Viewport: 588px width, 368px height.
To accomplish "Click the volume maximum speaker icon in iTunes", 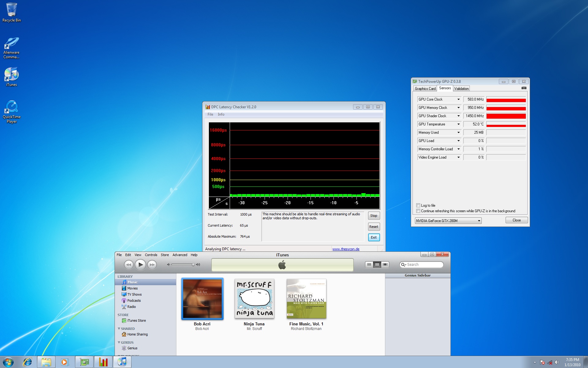I will click(198, 265).
